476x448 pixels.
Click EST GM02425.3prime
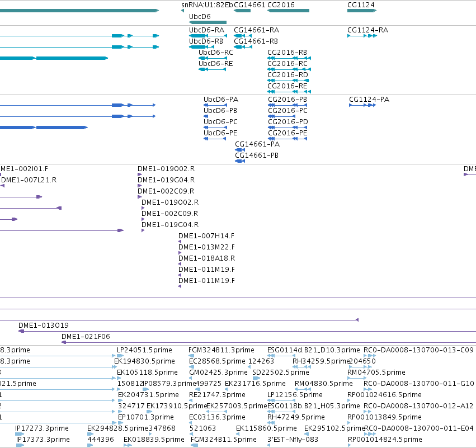(191, 378)
